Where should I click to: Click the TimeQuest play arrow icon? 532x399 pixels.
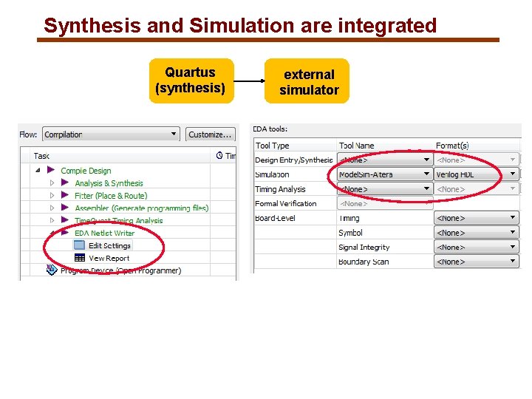coord(65,219)
